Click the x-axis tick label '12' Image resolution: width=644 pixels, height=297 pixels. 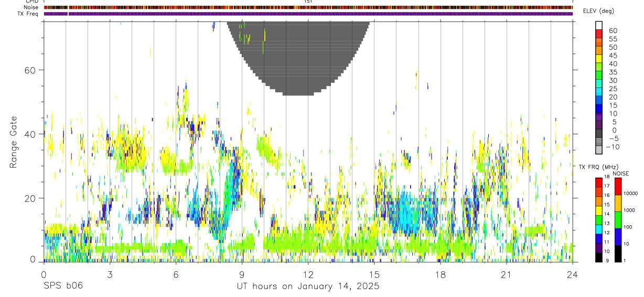pyautogui.click(x=308, y=274)
